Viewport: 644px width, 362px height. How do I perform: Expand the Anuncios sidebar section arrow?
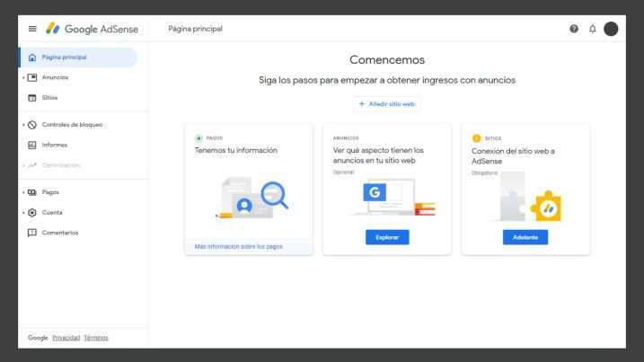tap(23, 77)
